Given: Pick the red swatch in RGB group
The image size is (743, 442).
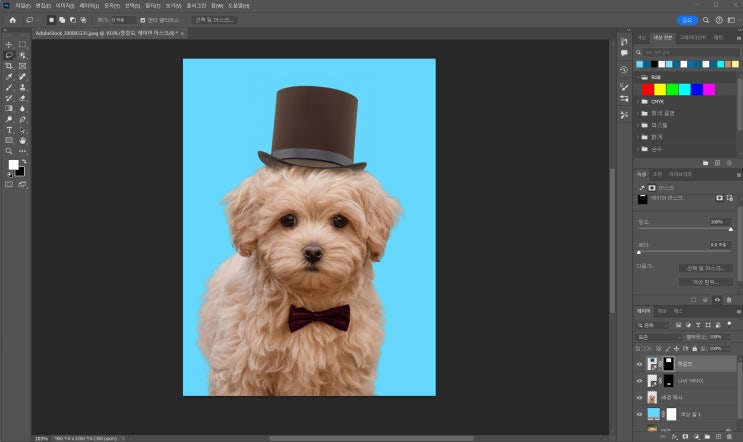Looking at the screenshot, I should (647, 89).
